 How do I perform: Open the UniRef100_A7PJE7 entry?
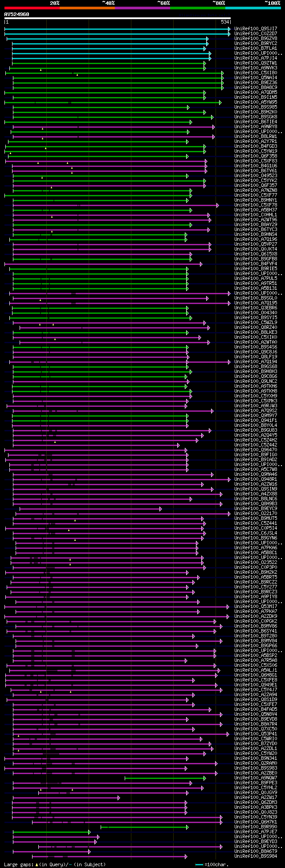tap(256, 832)
